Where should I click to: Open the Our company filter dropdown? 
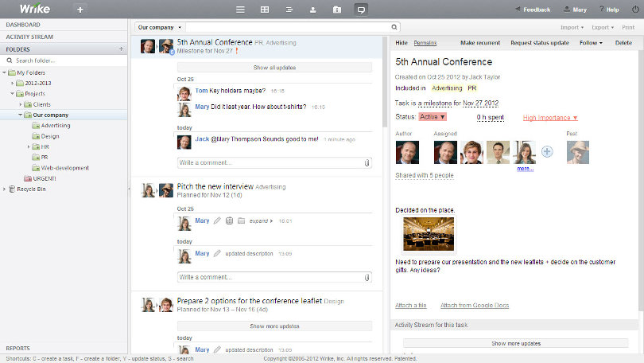160,27
